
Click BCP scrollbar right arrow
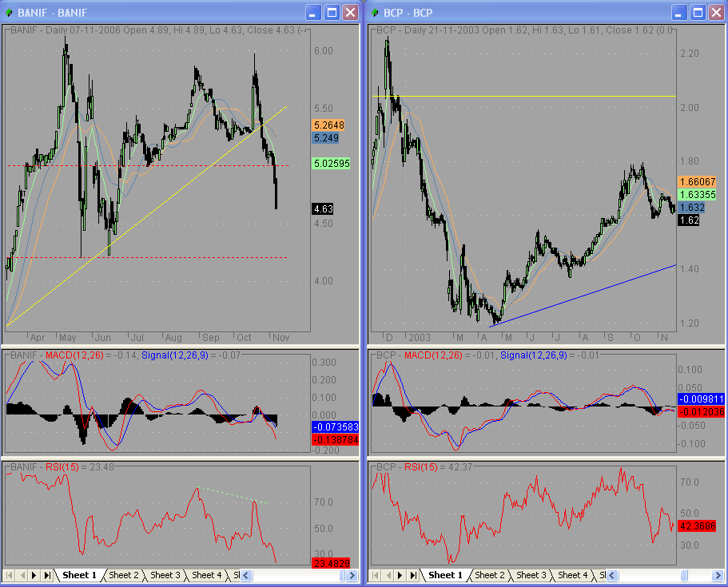[x=718, y=575]
